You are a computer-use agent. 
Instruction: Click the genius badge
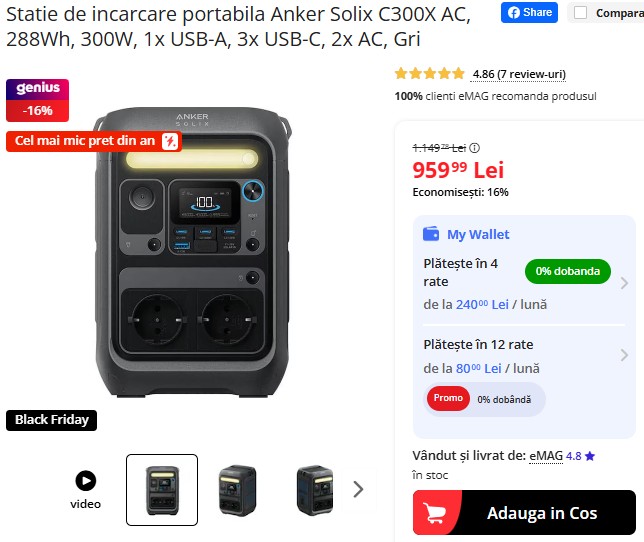pyautogui.click(x=37, y=100)
